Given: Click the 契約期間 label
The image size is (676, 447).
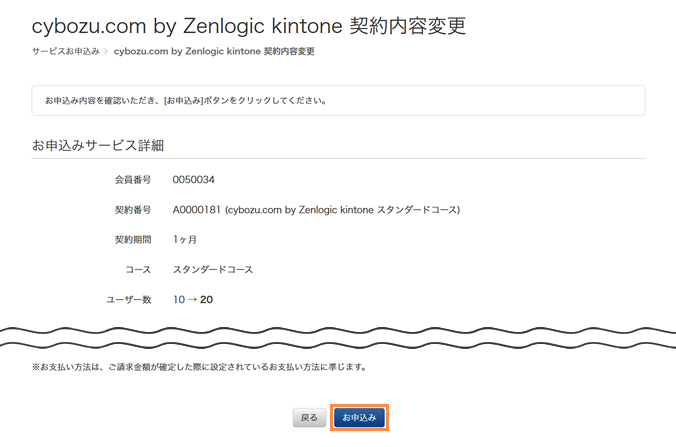Looking at the screenshot, I should [x=133, y=240].
